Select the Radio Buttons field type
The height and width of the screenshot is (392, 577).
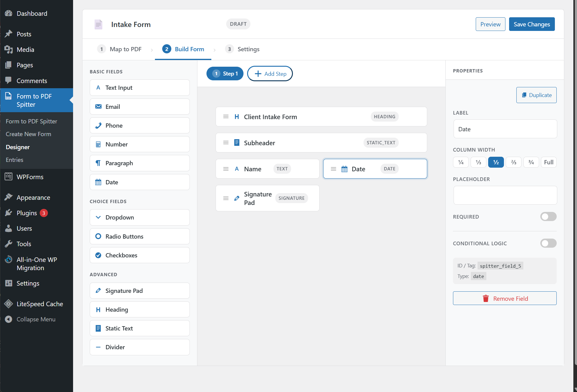pos(124,236)
